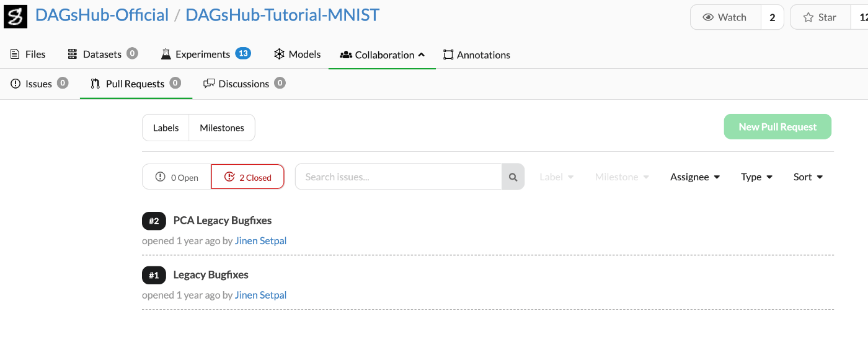Open the #1 Legacy Bugfixes pull request
This screenshot has height=363, width=868.
coord(211,275)
